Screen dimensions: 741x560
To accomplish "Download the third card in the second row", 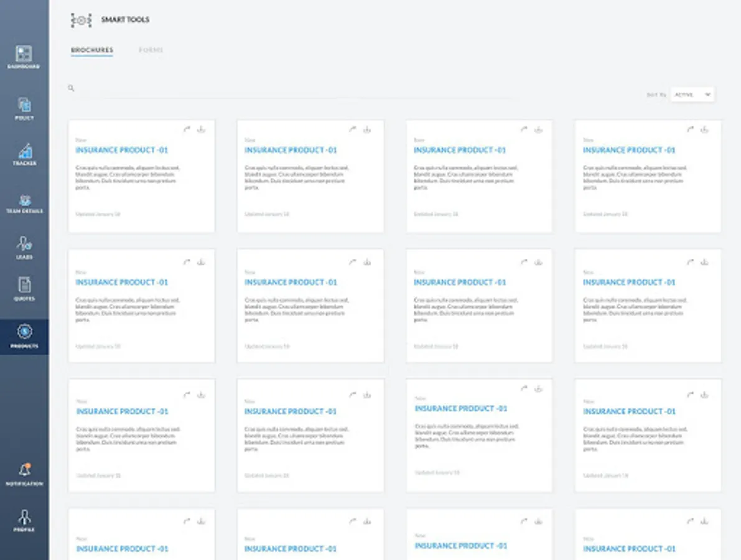I will [538, 262].
